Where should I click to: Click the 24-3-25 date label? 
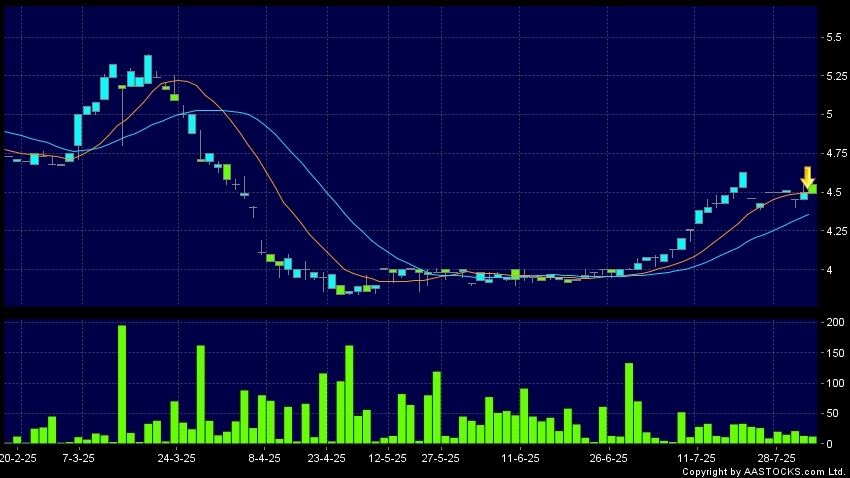pos(177,458)
